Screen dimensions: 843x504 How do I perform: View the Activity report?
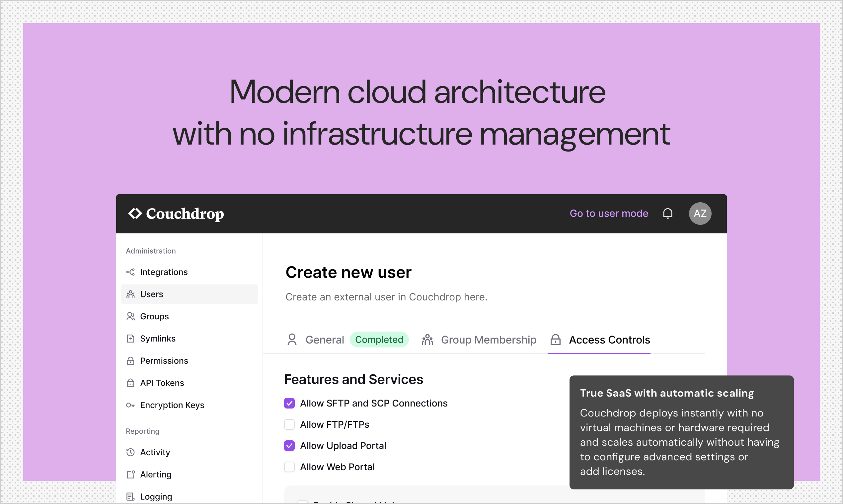point(155,452)
